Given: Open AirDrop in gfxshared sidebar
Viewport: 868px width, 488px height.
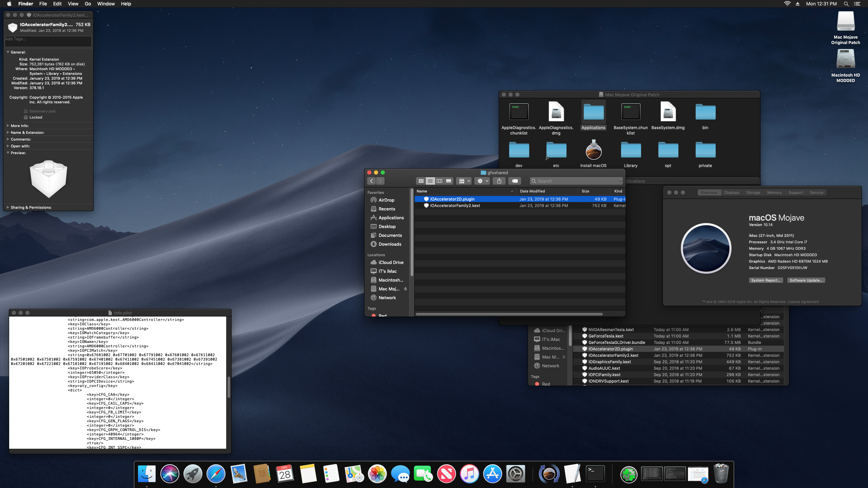Looking at the screenshot, I should tap(386, 200).
